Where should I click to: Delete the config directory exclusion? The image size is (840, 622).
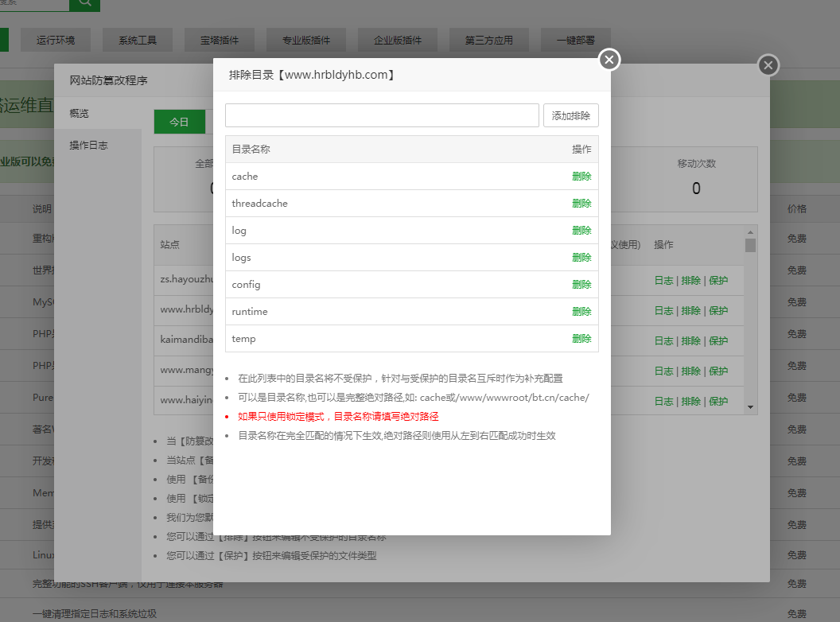click(581, 285)
